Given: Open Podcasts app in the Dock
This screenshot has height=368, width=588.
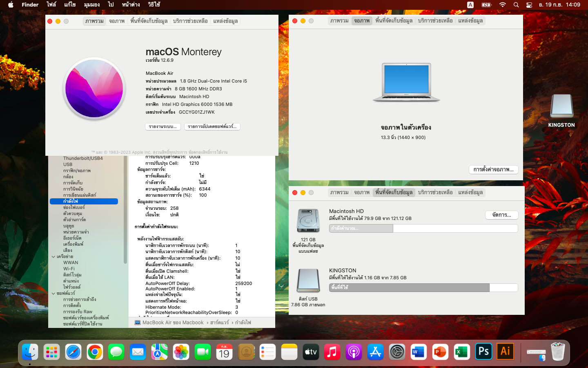Looking at the screenshot, I should [354, 352].
